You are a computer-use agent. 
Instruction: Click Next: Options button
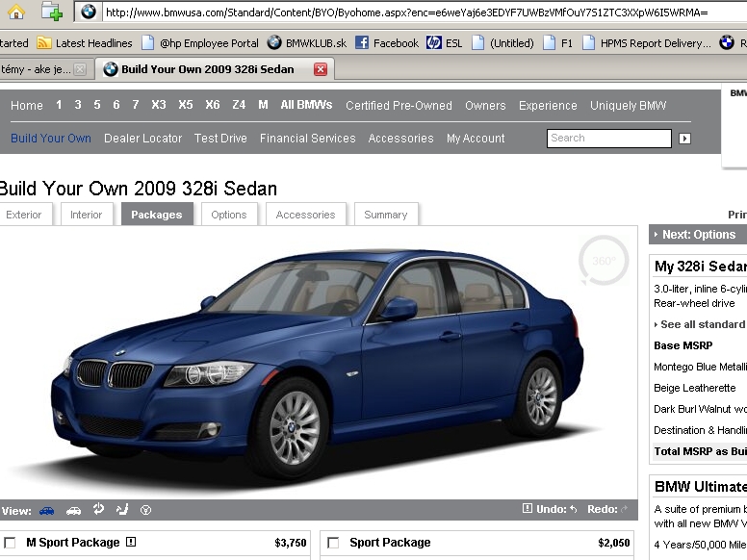pyautogui.click(x=698, y=234)
